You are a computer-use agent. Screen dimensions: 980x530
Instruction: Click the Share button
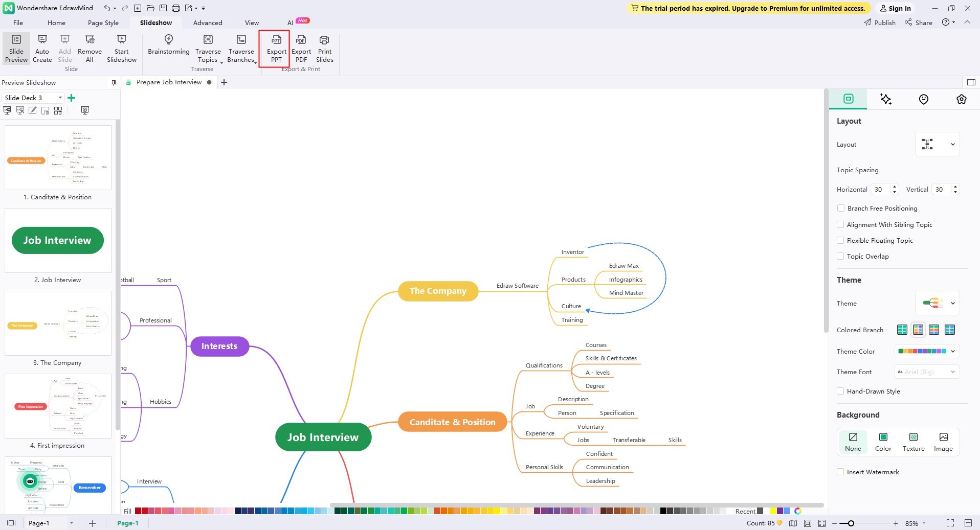point(919,22)
